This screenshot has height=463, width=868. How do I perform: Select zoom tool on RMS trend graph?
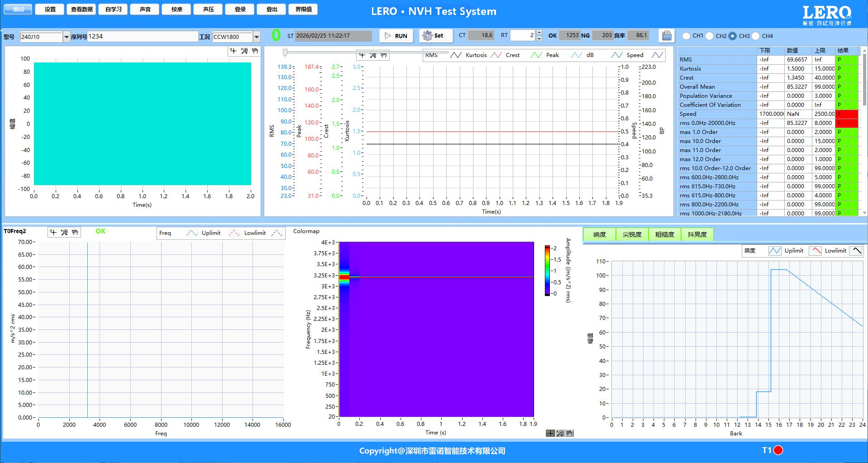(x=373, y=55)
